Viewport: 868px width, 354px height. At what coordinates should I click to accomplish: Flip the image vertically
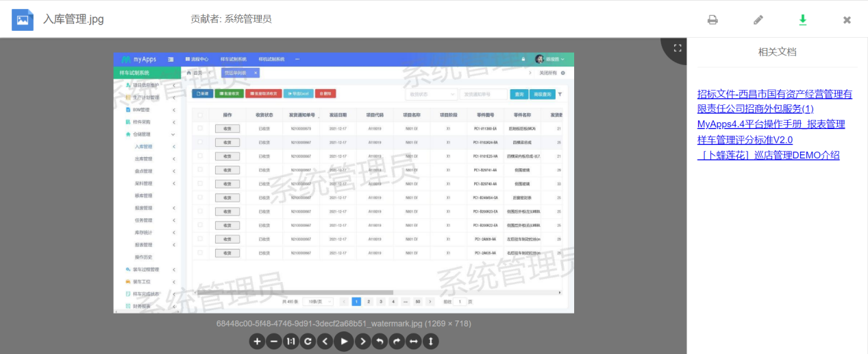coord(431,341)
